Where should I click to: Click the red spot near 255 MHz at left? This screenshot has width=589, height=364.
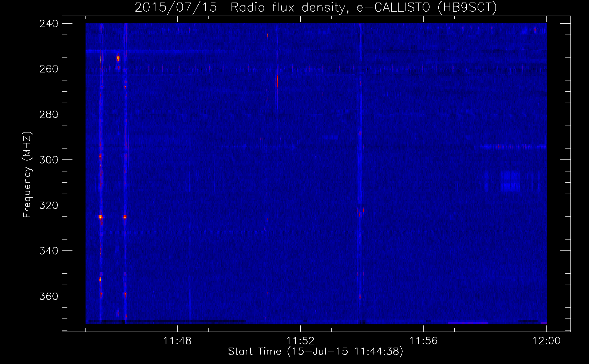point(118,58)
